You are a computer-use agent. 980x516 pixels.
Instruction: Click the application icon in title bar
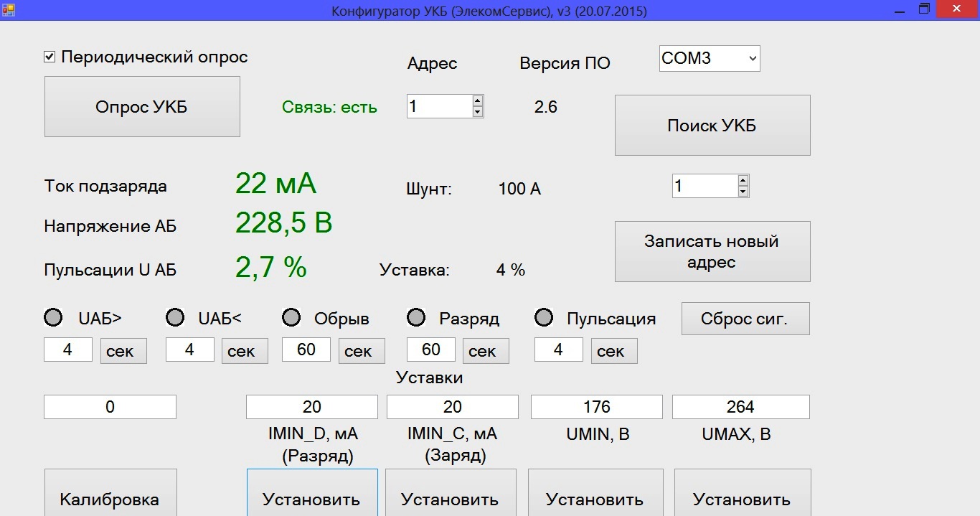[x=9, y=9]
